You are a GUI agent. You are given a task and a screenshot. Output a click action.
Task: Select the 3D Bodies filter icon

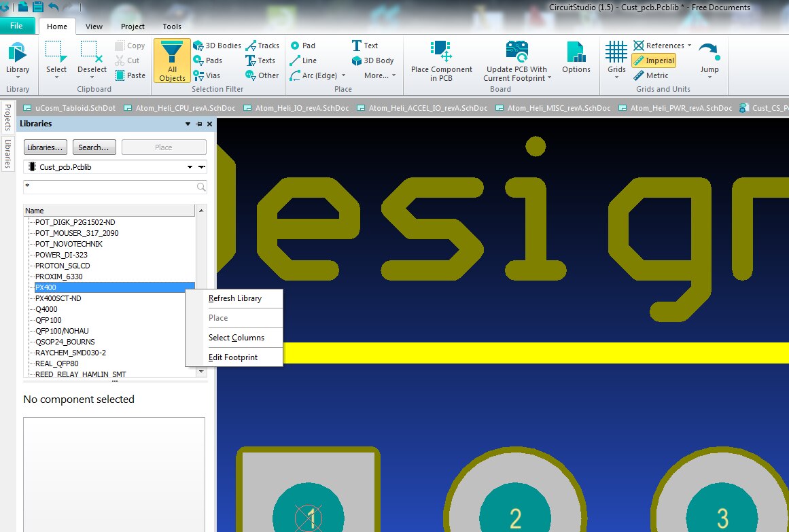(x=198, y=46)
